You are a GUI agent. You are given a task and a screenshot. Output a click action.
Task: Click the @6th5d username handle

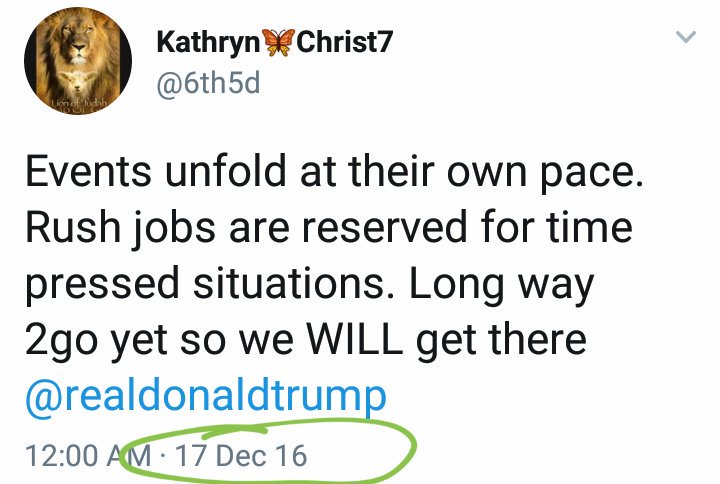[x=208, y=83]
